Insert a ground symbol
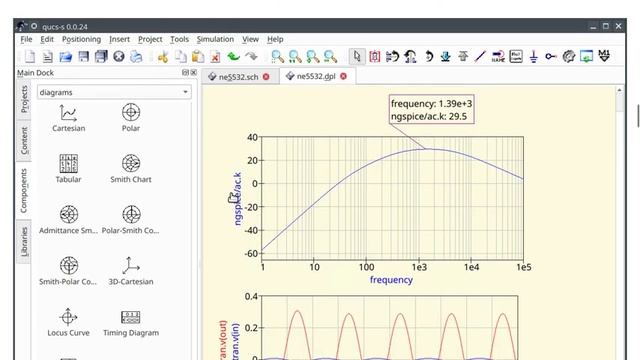640x360 pixels. [533, 56]
